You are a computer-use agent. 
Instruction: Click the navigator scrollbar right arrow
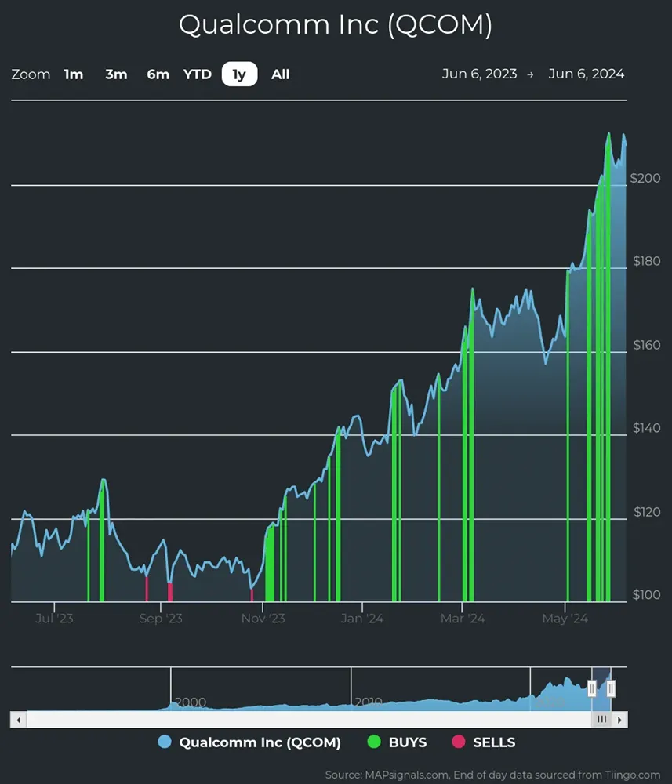click(x=619, y=720)
